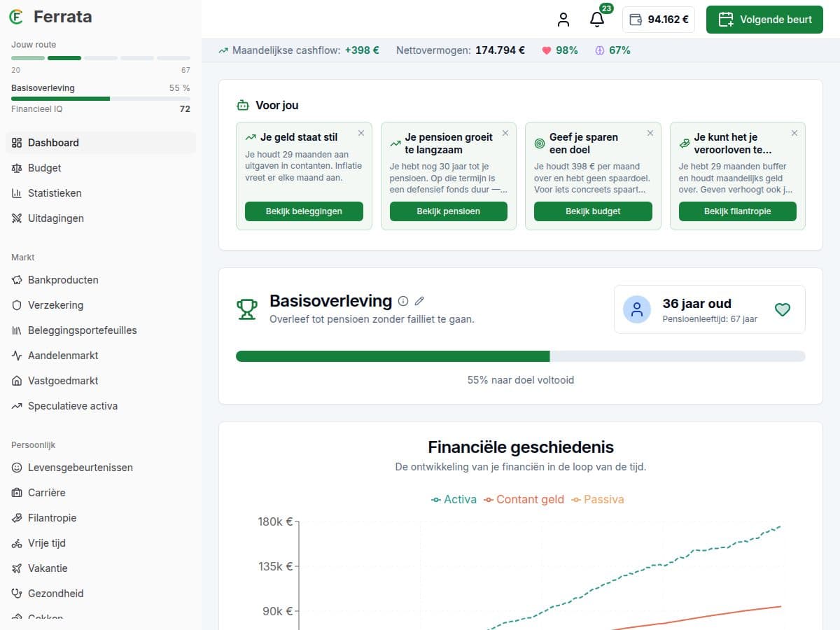Click the brain icon beside 67%
The width and height of the screenshot is (840, 630).
click(600, 50)
